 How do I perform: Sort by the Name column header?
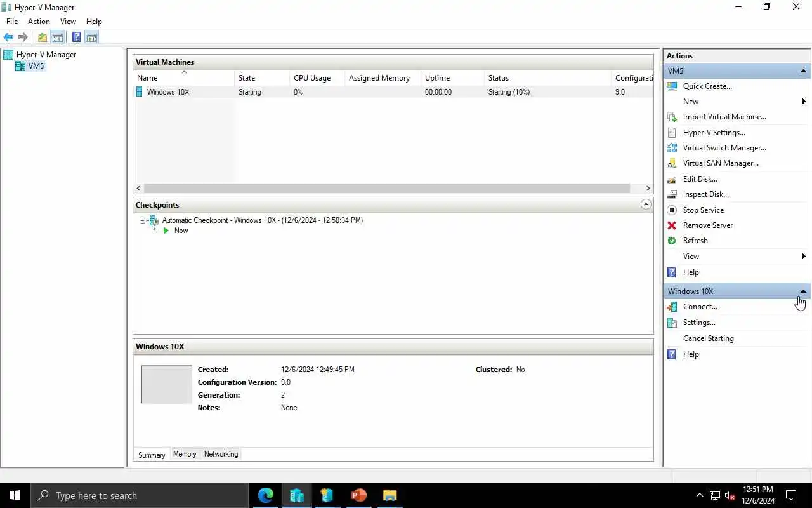pos(184,78)
